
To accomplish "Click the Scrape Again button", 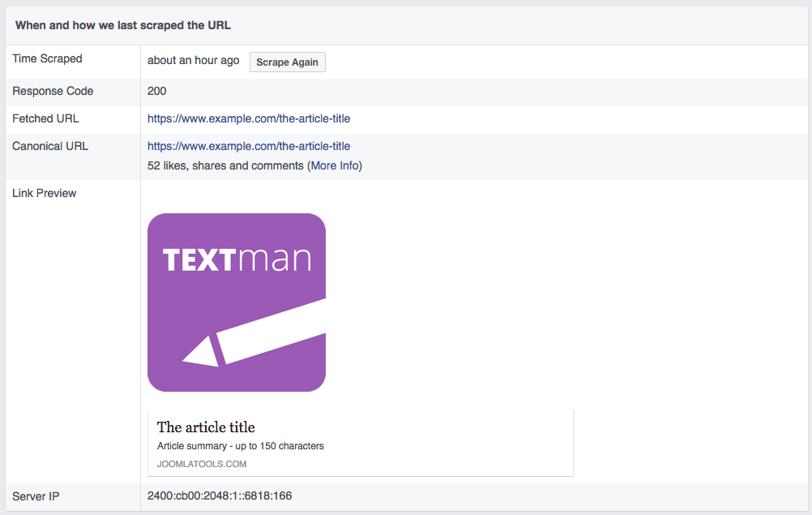I will point(288,62).
